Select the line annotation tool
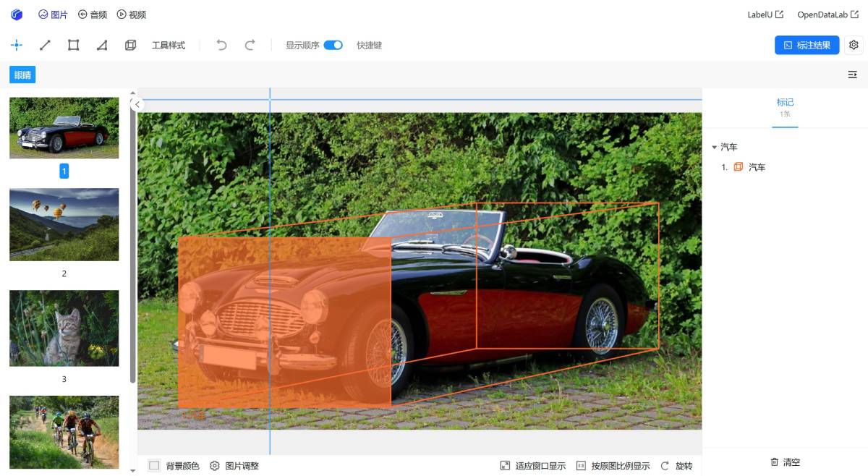Screen dimensions: 868x476 pyautogui.click(x=45, y=45)
